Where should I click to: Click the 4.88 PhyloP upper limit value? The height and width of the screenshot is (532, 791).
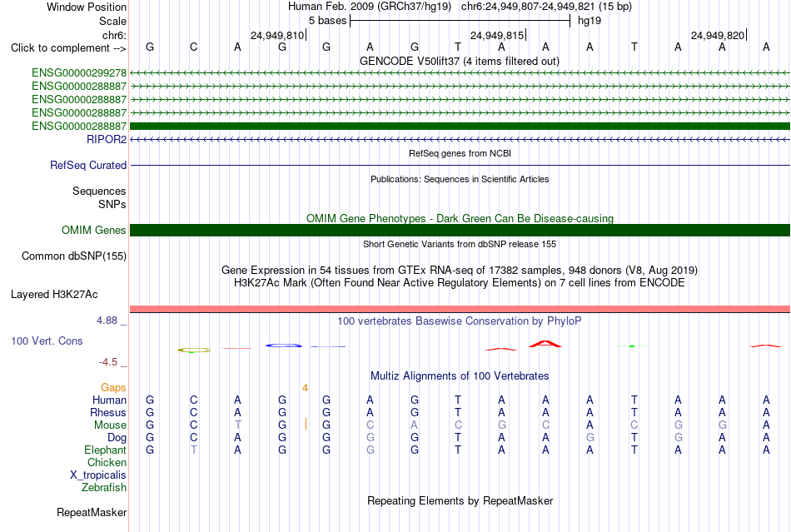(x=107, y=321)
